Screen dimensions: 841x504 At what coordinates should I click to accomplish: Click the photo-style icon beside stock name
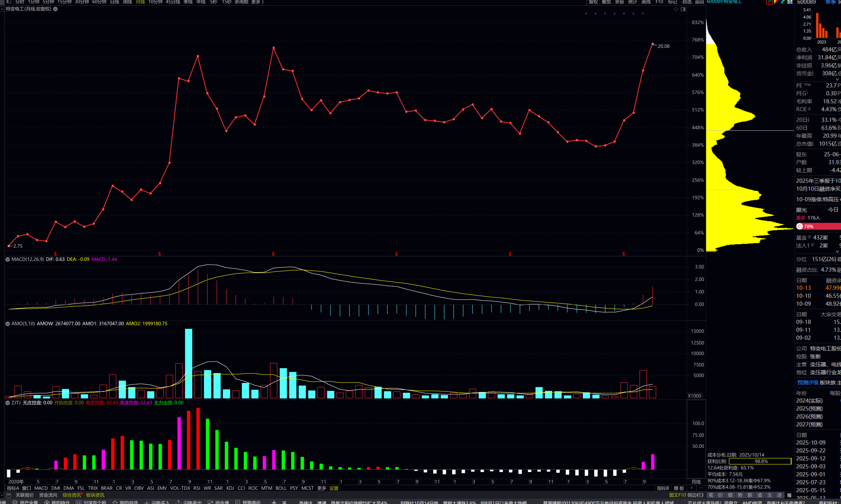tap(790, 2)
